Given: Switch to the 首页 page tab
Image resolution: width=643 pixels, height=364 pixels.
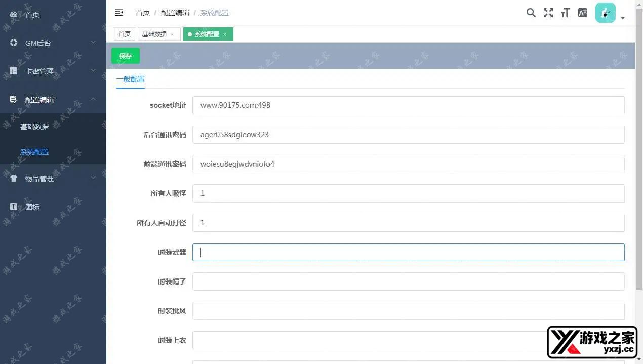Looking at the screenshot, I should click(125, 34).
